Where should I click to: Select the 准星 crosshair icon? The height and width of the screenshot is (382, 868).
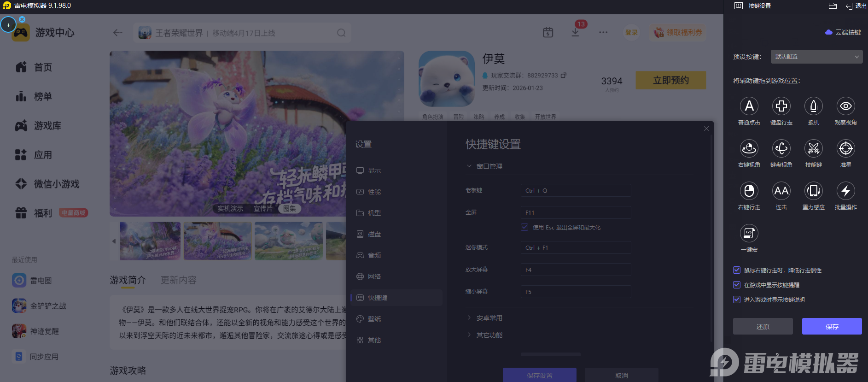coord(846,148)
